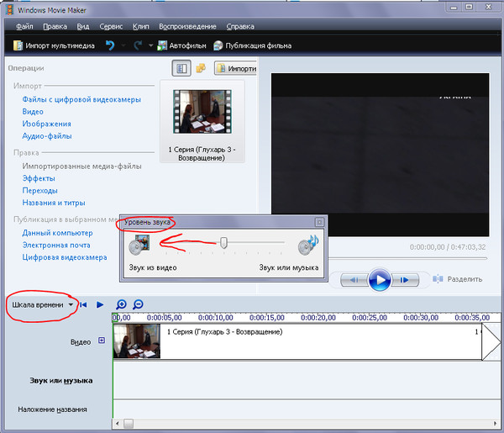
Task: Click the Redo arrow icon
Action: click(x=138, y=45)
